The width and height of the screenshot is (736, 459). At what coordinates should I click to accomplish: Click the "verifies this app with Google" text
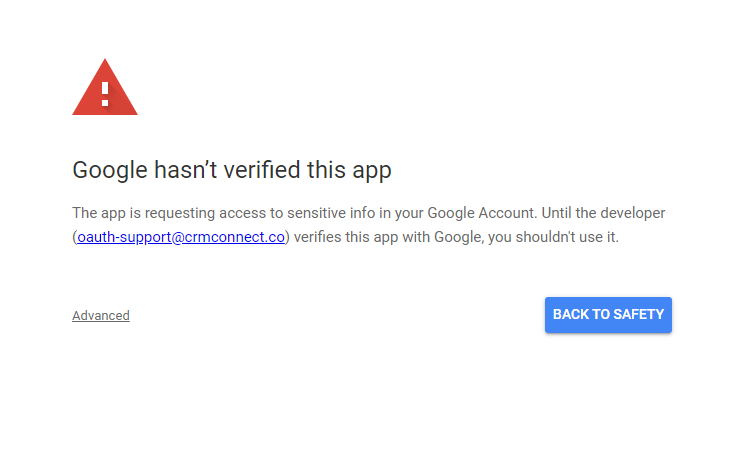(x=383, y=238)
